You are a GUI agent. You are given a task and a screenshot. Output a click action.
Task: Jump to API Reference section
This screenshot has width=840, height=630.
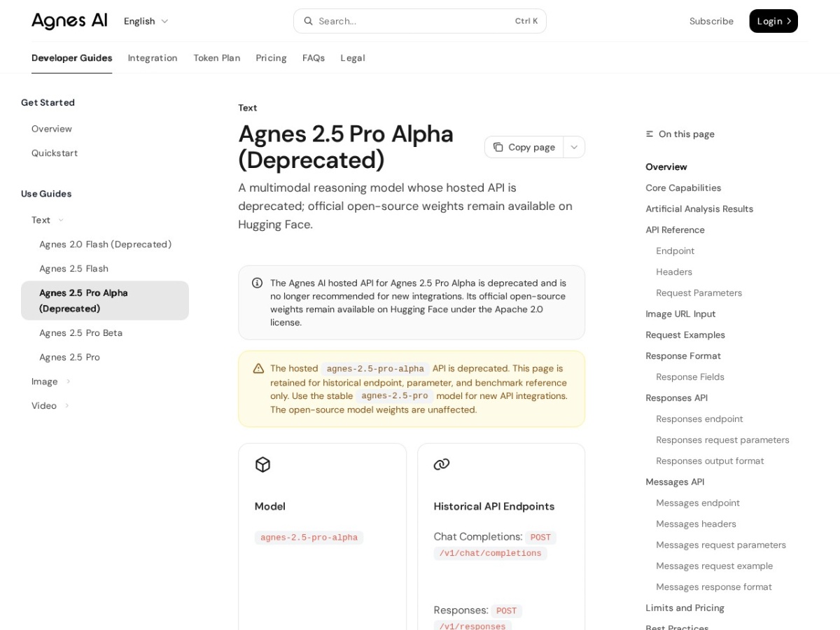675,230
